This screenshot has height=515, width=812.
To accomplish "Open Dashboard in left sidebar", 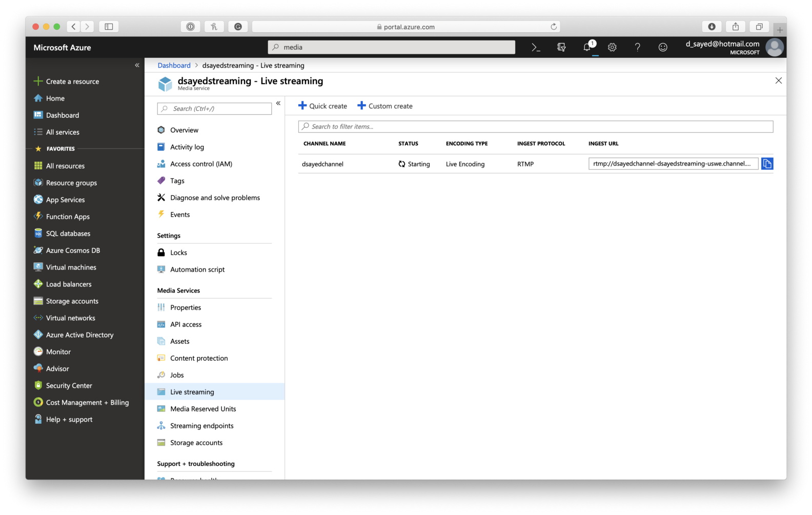I will [56, 115].
